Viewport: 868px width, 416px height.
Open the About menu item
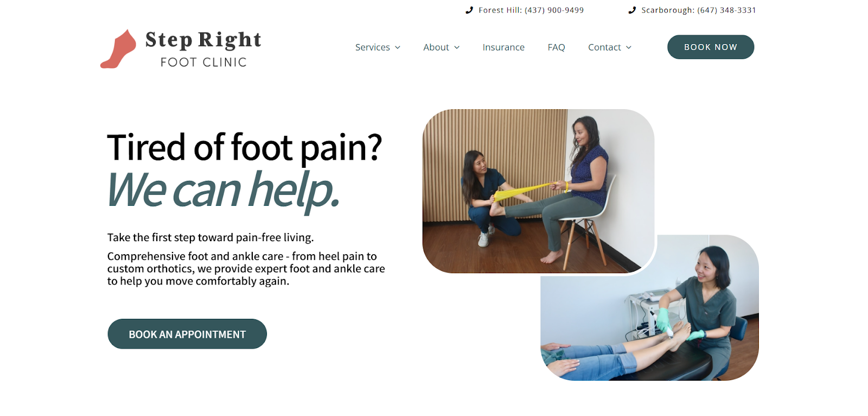pyautogui.click(x=436, y=47)
